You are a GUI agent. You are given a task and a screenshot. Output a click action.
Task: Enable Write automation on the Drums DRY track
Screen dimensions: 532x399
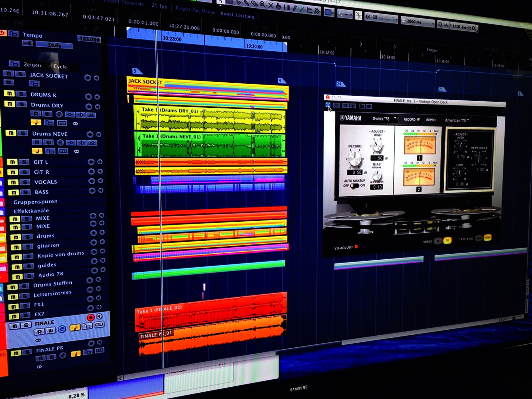pos(47,114)
